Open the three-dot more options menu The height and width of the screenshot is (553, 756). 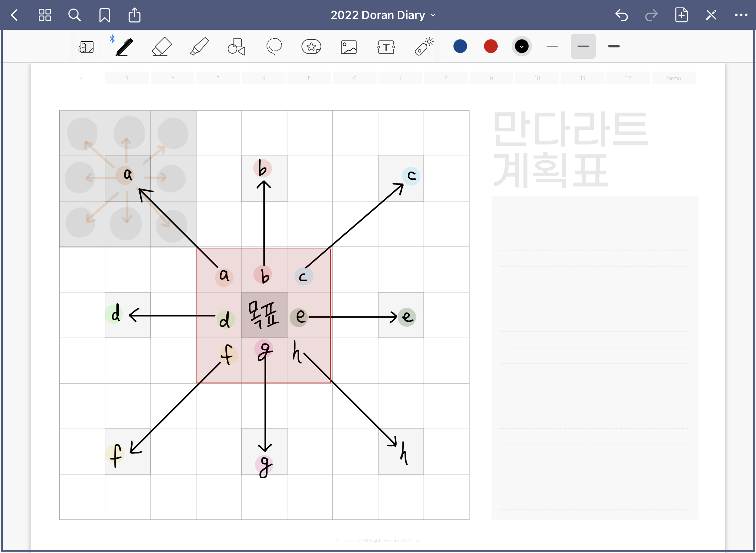(741, 15)
